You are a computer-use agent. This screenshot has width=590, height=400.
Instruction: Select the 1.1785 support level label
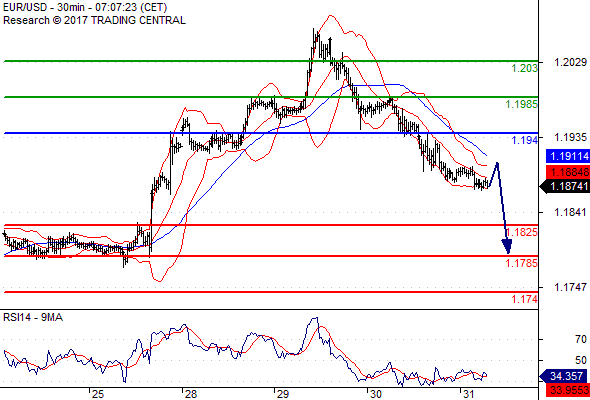tap(522, 263)
